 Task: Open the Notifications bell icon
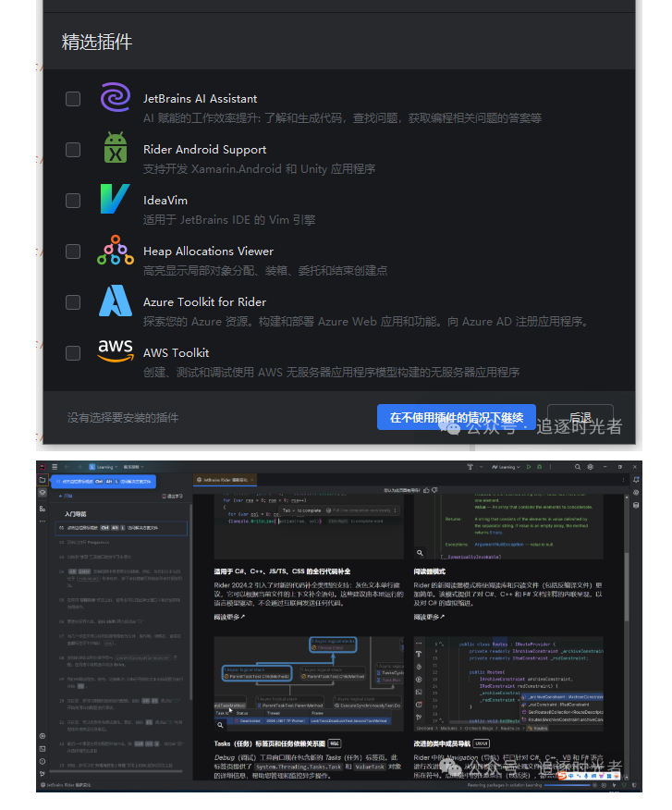636,480
